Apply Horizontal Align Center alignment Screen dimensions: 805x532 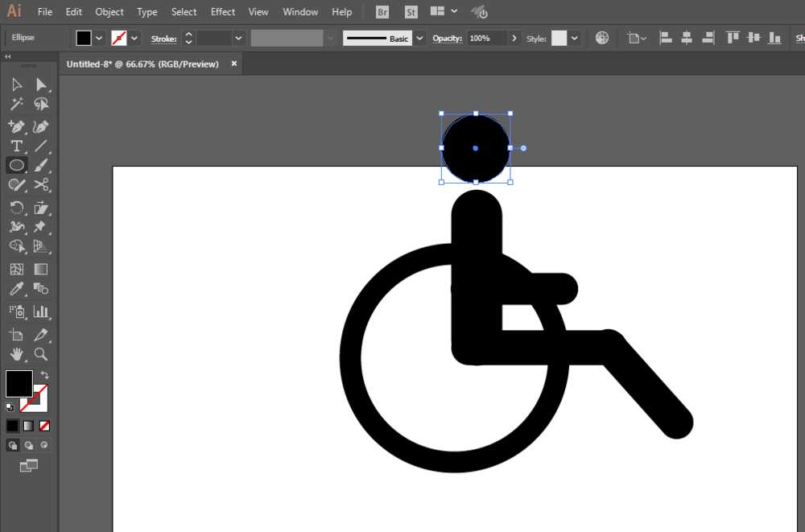[688, 37]
